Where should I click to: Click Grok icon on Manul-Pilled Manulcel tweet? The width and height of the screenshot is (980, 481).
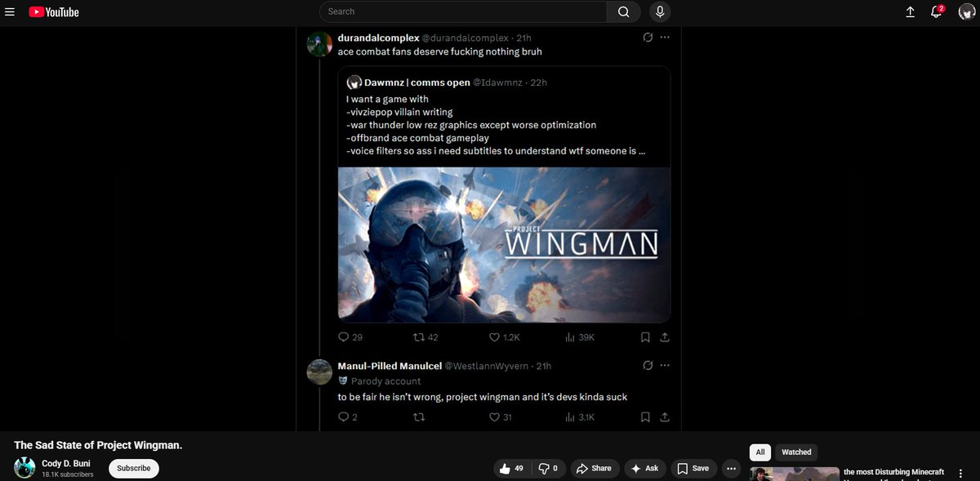click(648, 365)
